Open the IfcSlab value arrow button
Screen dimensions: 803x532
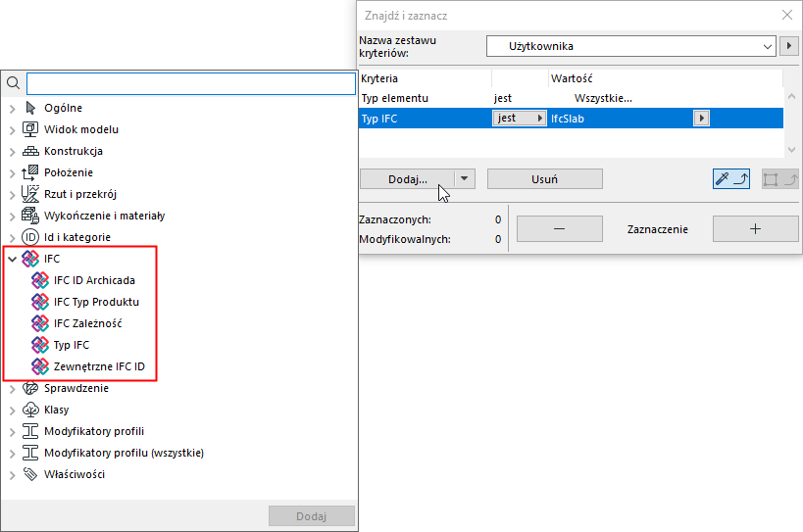coord(701,119)
